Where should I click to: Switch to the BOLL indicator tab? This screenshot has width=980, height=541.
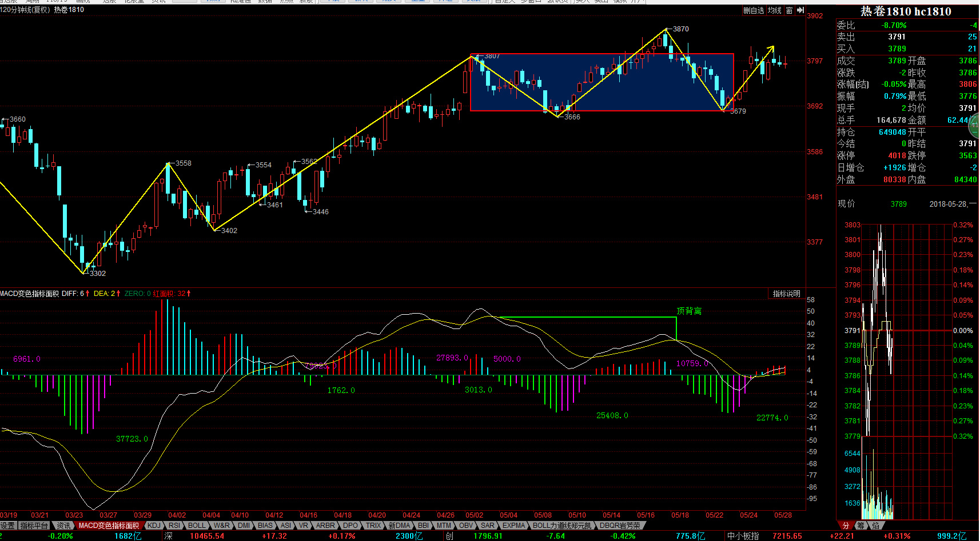(x=197, y=526)
